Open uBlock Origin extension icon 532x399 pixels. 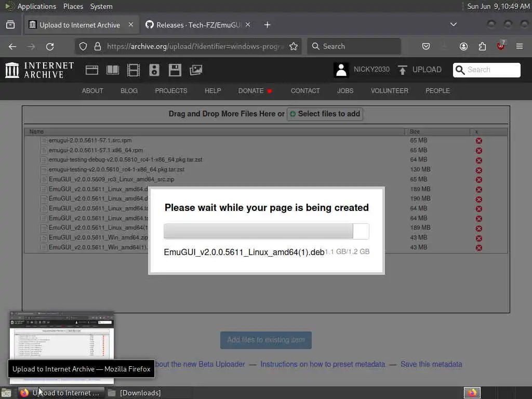point(501,46)
